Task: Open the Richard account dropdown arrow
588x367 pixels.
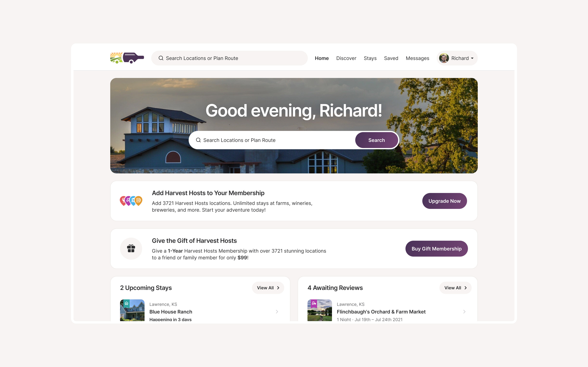Action: pyautogui.click(x=472, y=58)
